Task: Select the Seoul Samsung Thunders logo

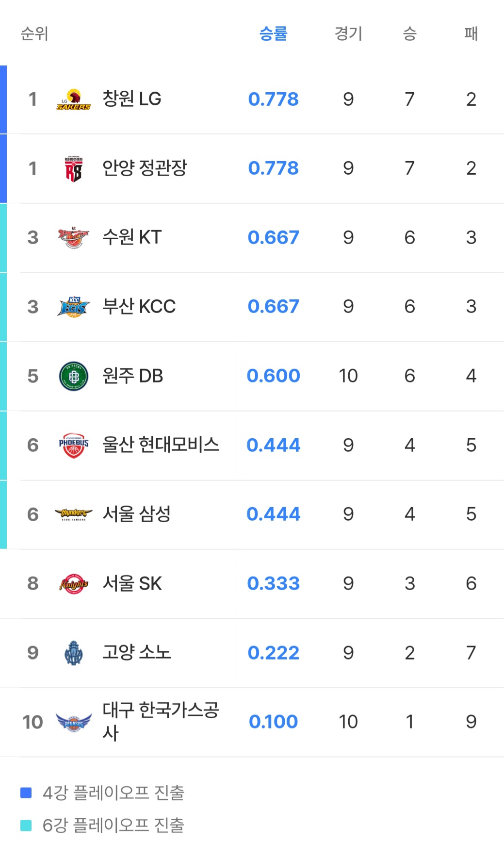Action: (x=73, y=514)
